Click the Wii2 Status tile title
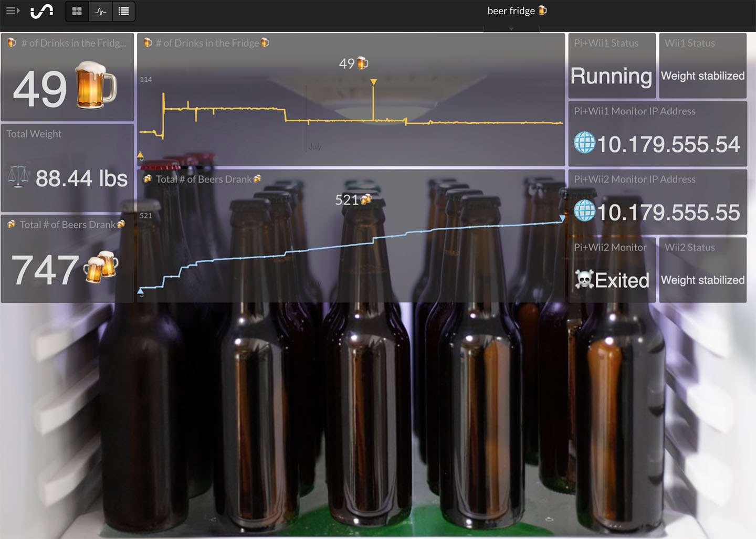 [689, 247]
